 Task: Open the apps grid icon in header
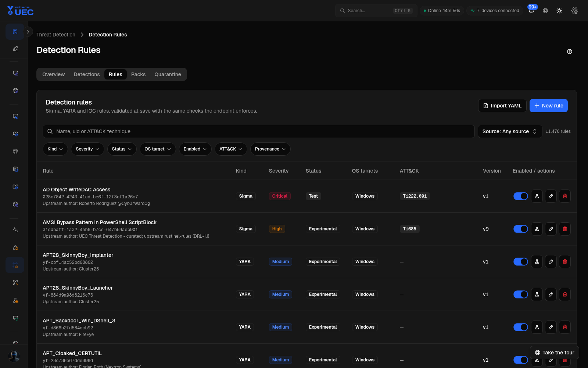(x=575, y=11)
